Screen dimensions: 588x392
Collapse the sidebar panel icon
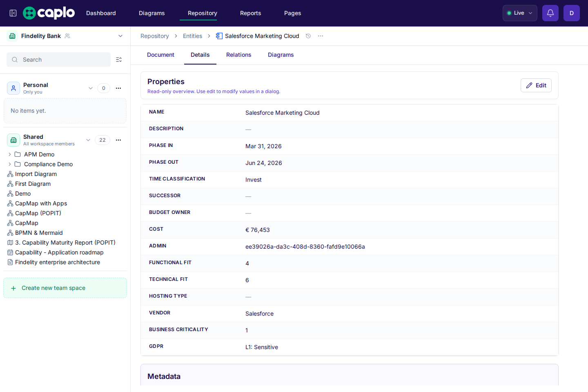tap(13, 13)
